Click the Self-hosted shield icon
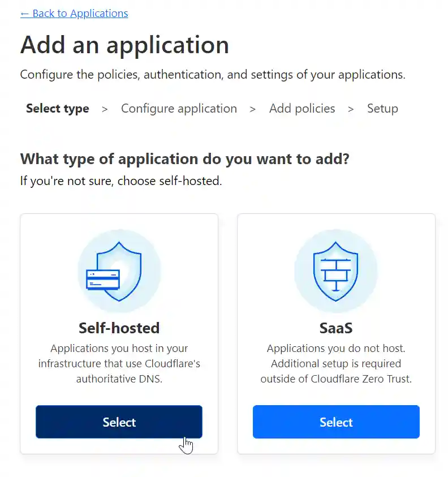 point(119,270)
